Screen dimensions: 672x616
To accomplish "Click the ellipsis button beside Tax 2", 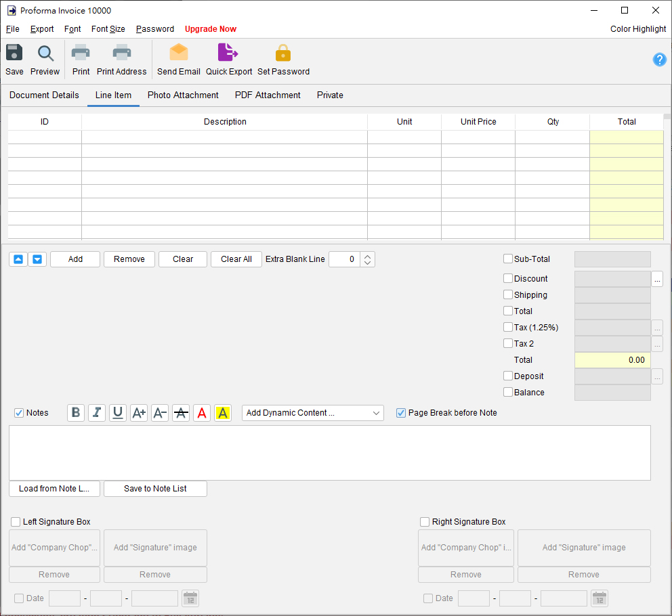I will [657, 344].
